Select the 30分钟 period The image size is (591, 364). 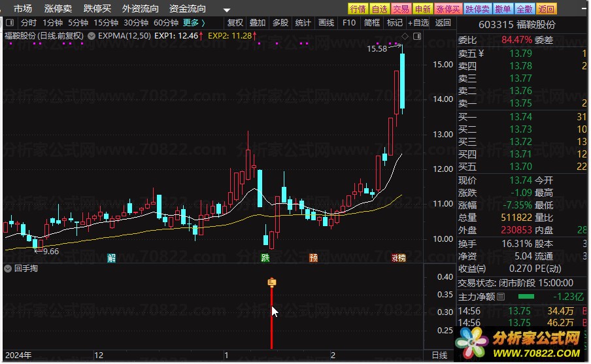coord(136,23)
